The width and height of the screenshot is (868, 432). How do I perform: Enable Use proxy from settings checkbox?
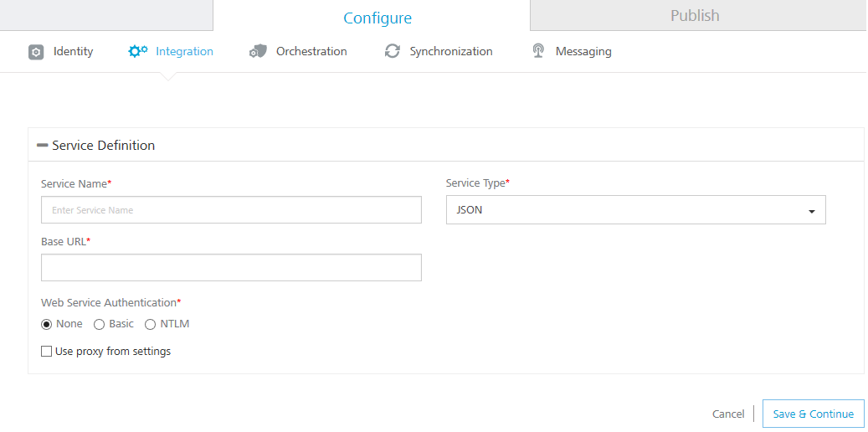click(x=47, y=351)
